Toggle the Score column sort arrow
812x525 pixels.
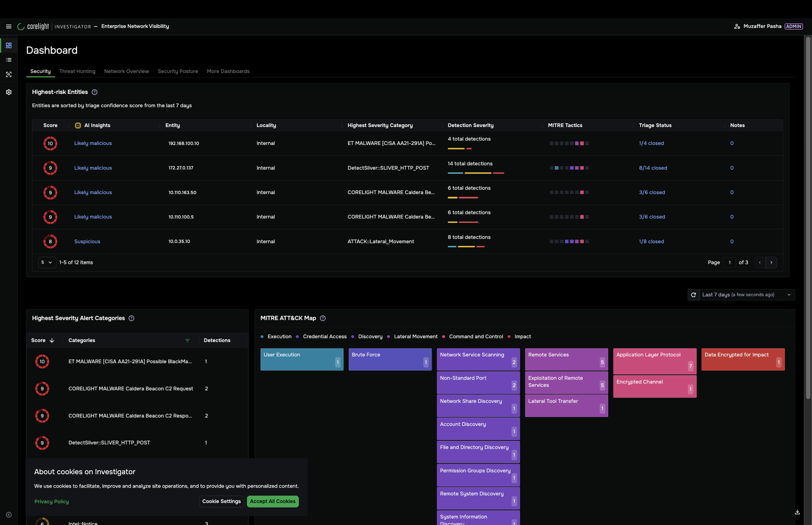click(52, 341)
